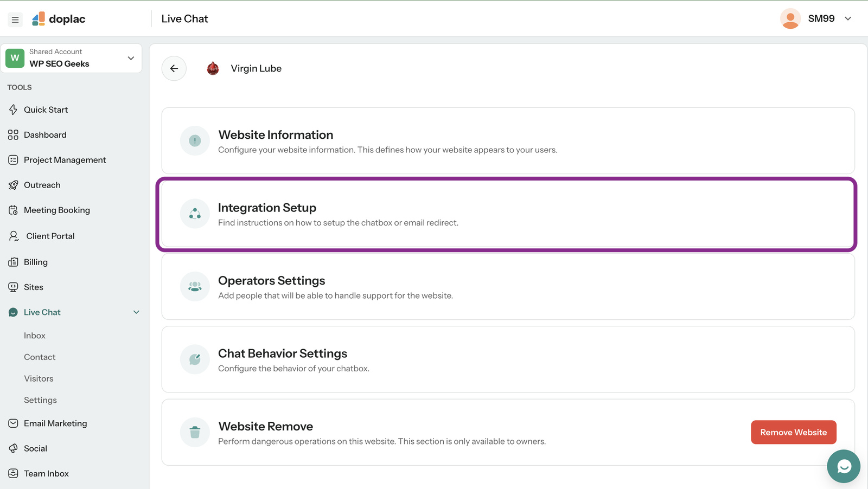Open the Contact submenu item

point(40,357)
